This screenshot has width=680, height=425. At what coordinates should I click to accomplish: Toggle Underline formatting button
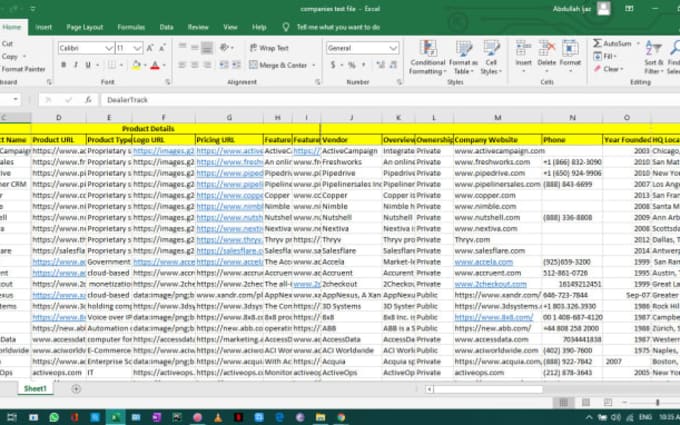88,65
